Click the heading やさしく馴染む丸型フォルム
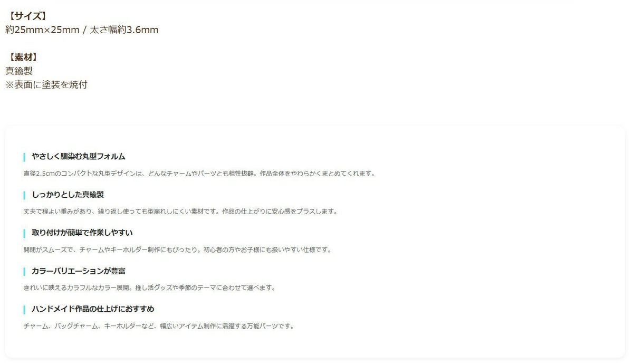The image size is (633, 364). [x=79, y=157]
